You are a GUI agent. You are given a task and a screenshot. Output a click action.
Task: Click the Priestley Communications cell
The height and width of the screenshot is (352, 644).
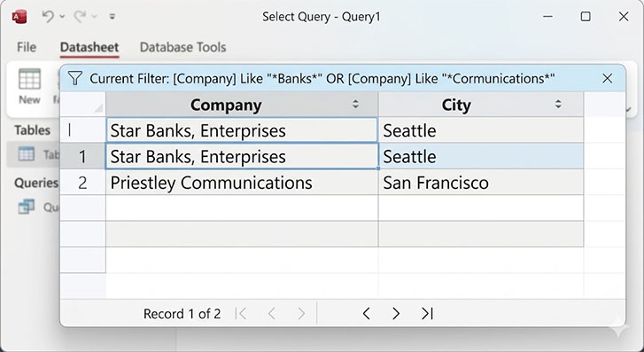click(x=242, y=183)
